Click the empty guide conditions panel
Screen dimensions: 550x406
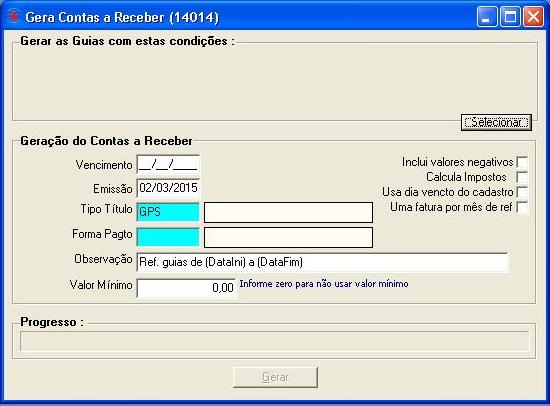click(274, 82)
